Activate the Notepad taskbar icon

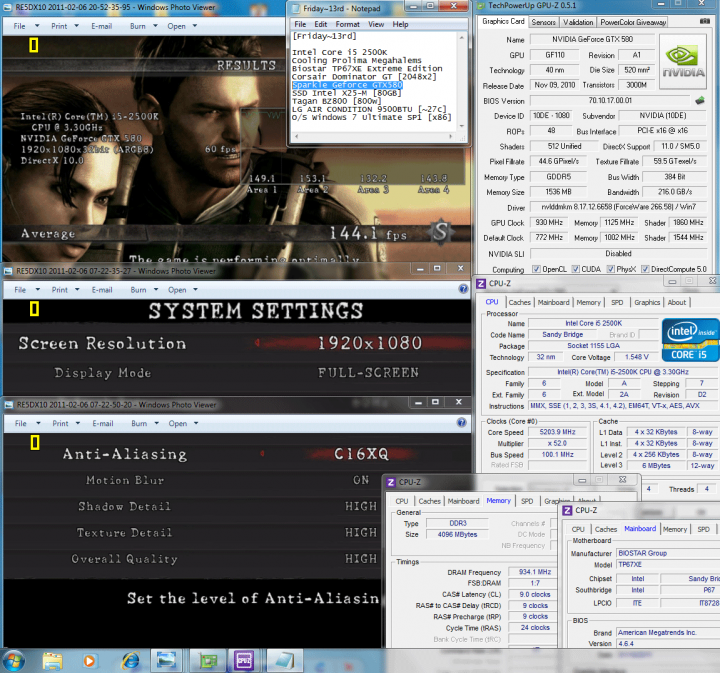tap(283, 661)
